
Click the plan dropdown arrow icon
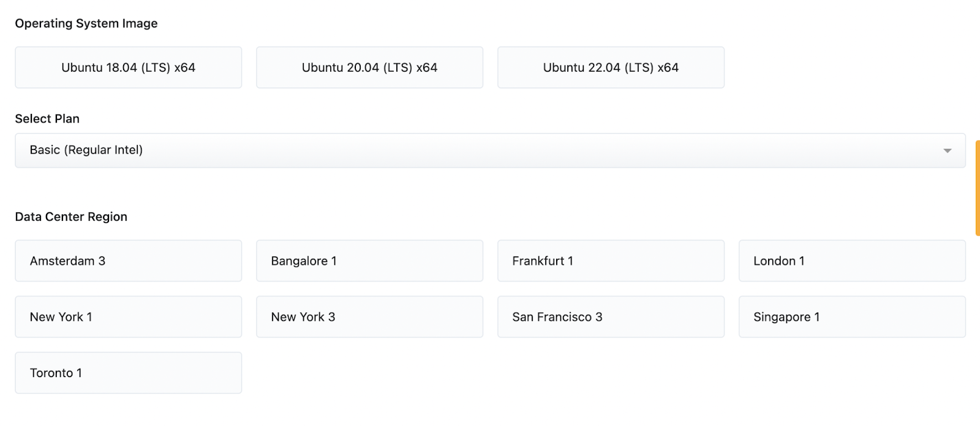click(x=947, y=151)
